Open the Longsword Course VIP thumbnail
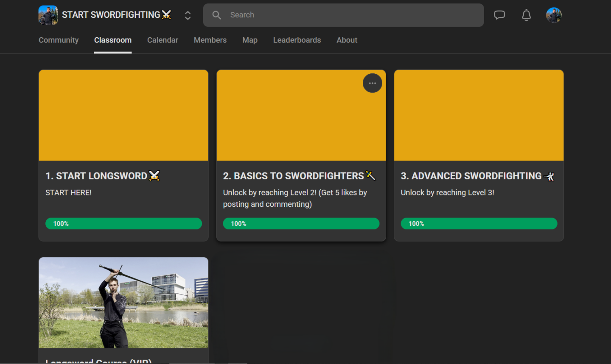The width and height of the screenshot is (611, 364). pos(123,303)
